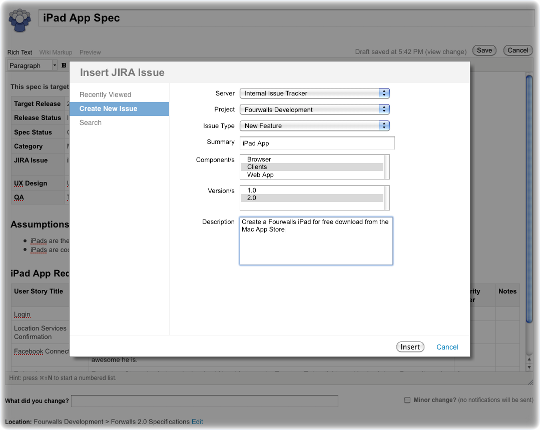540x430 pixels.
Task: Open the Issue Type dropdown
Action: pos(315,126)
